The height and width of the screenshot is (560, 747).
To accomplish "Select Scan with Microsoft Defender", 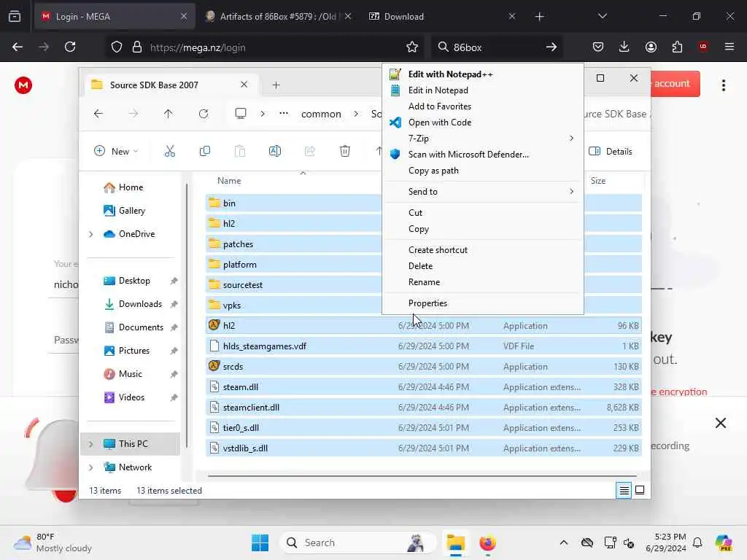I will (483, 155).
